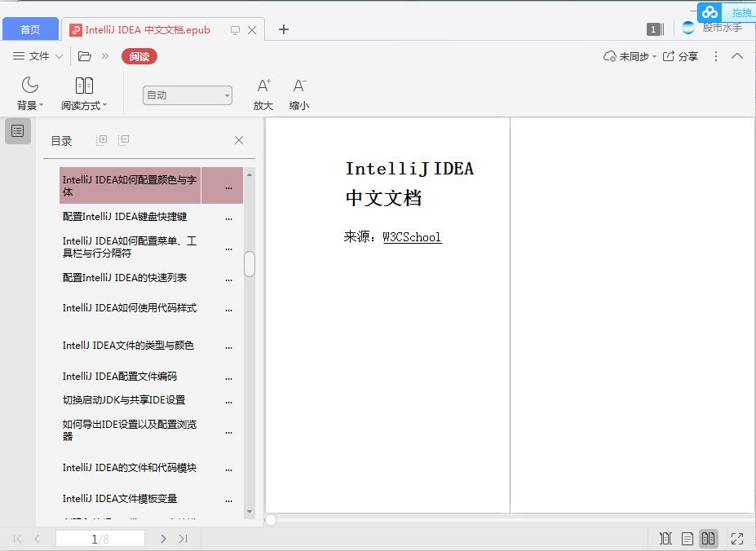Expand more toolbar items with double chevron

(x=105, y=56)
